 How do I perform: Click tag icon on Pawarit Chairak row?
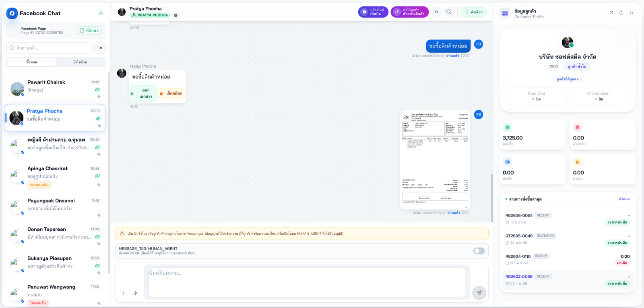coord(99,97)
